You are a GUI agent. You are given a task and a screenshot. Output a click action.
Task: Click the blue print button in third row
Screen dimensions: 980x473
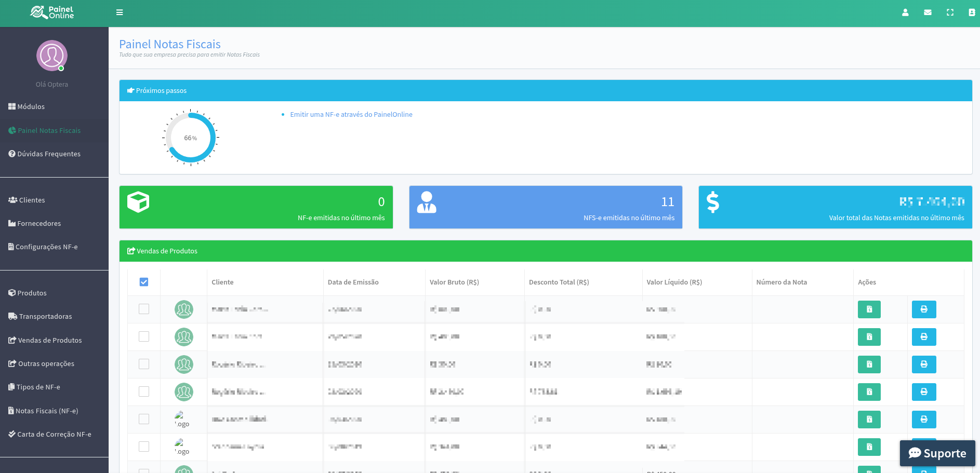tap(923, 364)
